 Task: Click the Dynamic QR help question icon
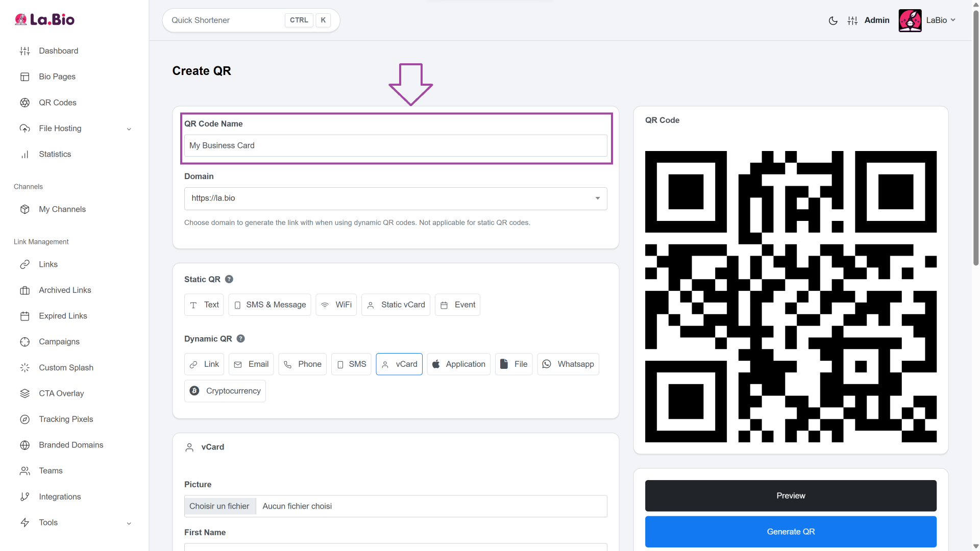(x=241, y=339)
